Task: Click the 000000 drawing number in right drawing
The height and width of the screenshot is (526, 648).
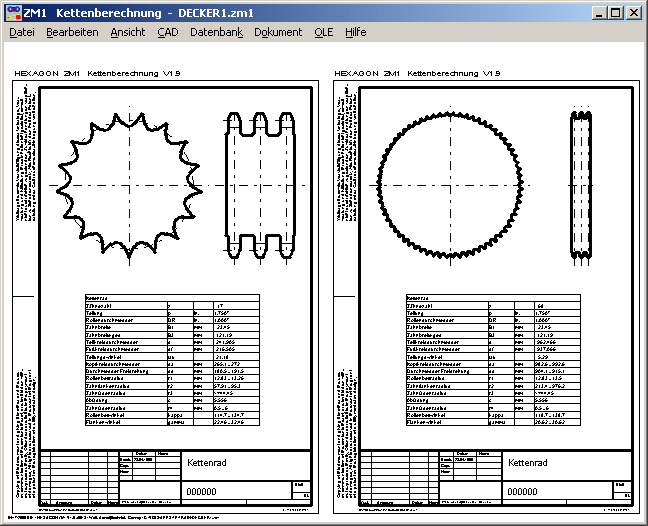Action: tap(523, 492)
